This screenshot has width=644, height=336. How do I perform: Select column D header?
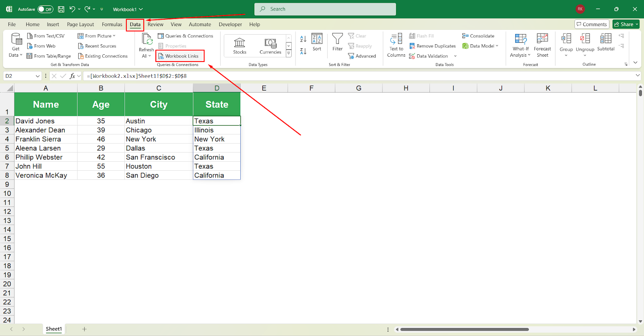click(x=217, y=88)
